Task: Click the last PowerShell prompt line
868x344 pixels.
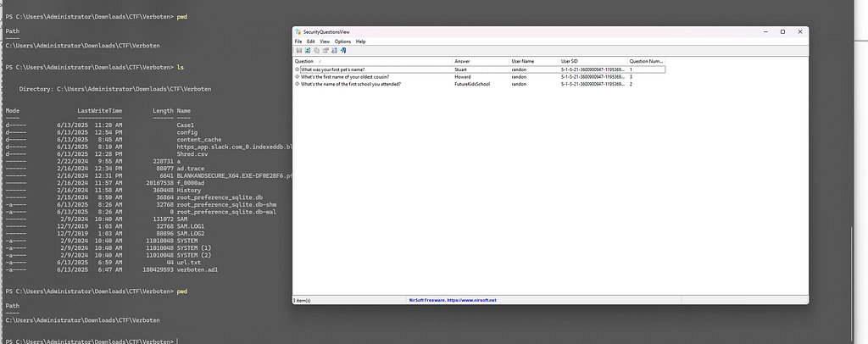Action: [92, 341]
